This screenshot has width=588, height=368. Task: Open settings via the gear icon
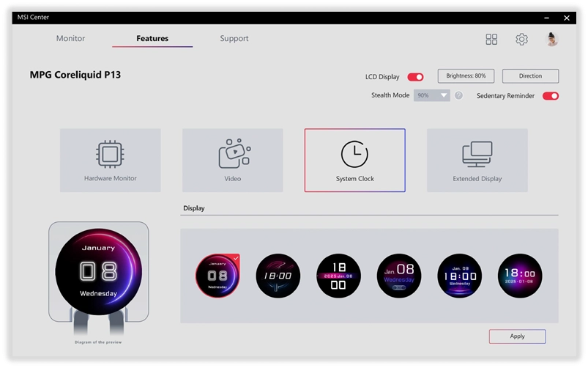click(x=521, y=39)
